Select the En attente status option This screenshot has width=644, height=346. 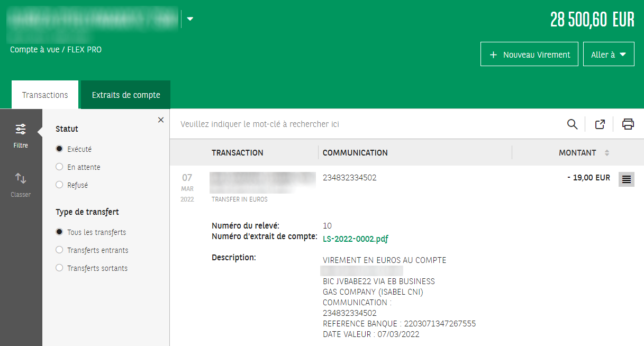tap(60, 167)
